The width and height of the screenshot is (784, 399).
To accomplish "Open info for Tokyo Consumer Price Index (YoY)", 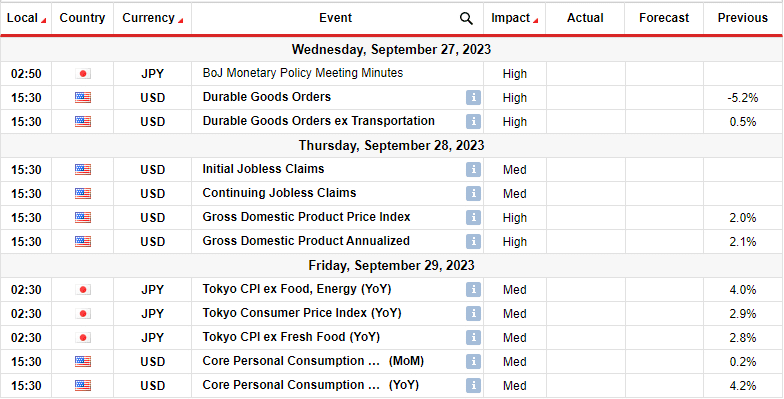I will [473, 314].
